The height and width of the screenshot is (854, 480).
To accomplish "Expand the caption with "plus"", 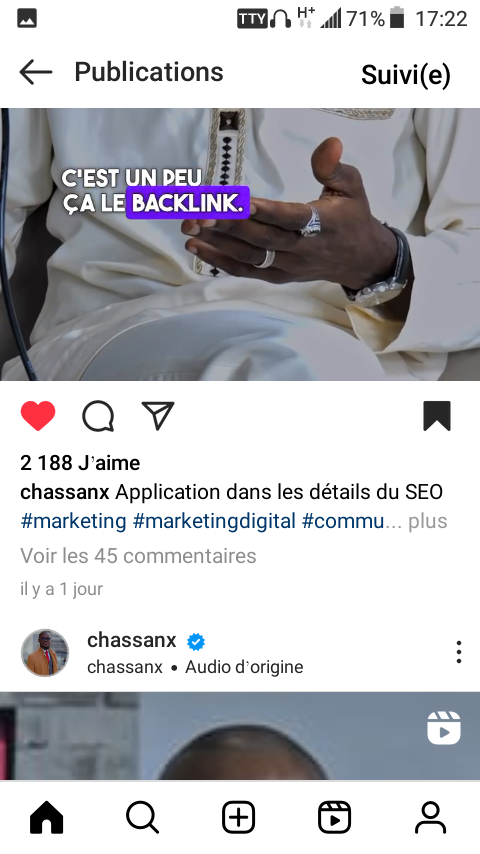I will (x=428, y=521).
